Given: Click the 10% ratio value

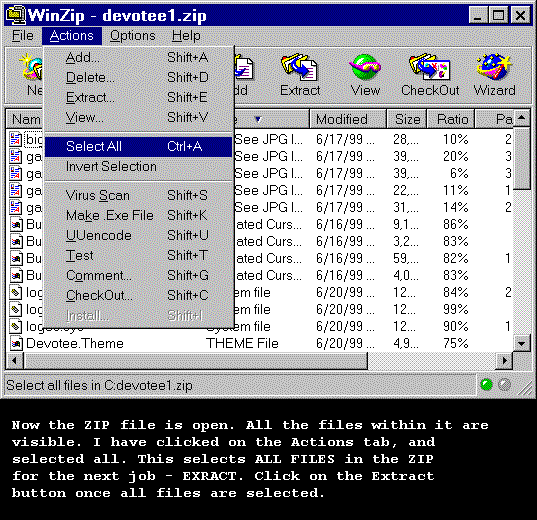Looking at the screenshot, I should pos(455,139).
